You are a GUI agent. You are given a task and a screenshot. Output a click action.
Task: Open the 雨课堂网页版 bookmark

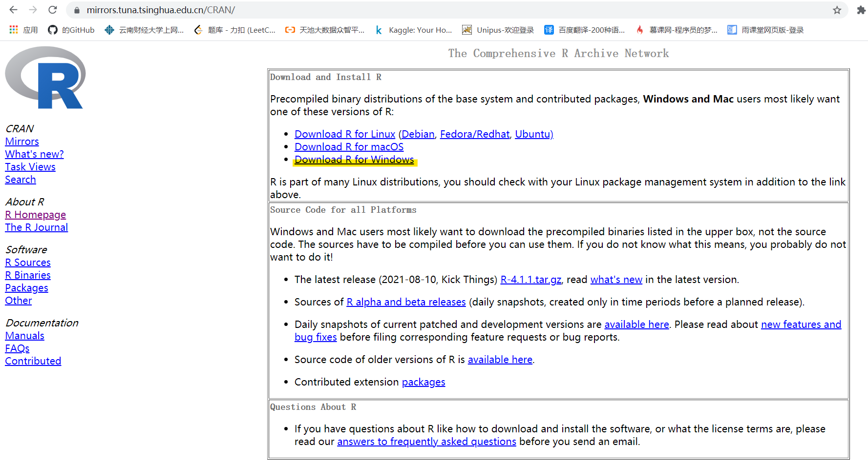(x=765, y=30)
